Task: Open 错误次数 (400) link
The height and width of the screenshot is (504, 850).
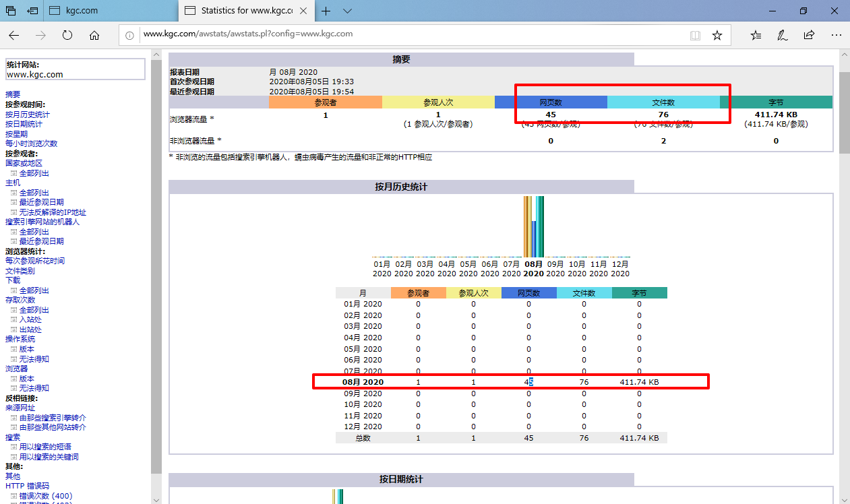Action: (46, 496)
